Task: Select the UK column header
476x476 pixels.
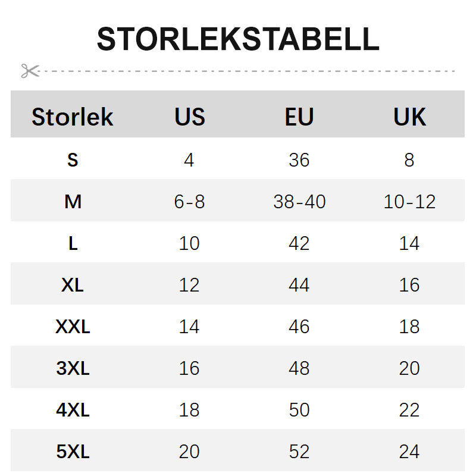Action: coord(409,117)
